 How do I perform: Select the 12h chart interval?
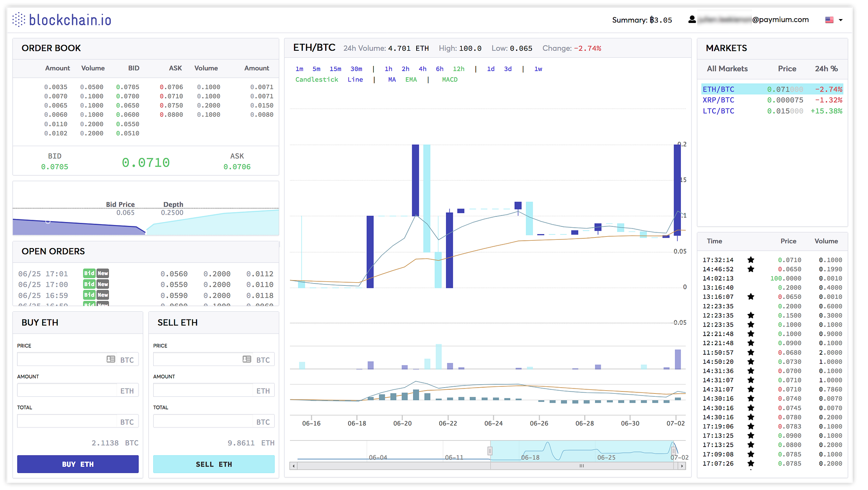click(458, 69)
